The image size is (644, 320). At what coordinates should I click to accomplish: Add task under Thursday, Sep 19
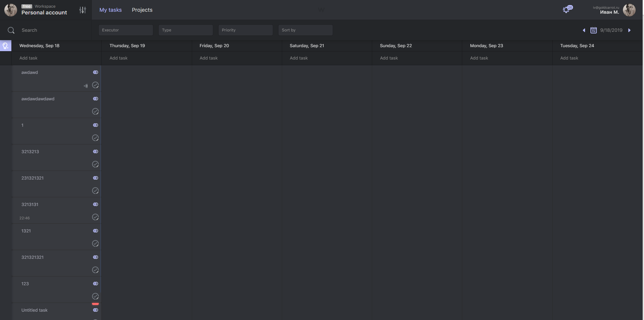pos(118,58)
